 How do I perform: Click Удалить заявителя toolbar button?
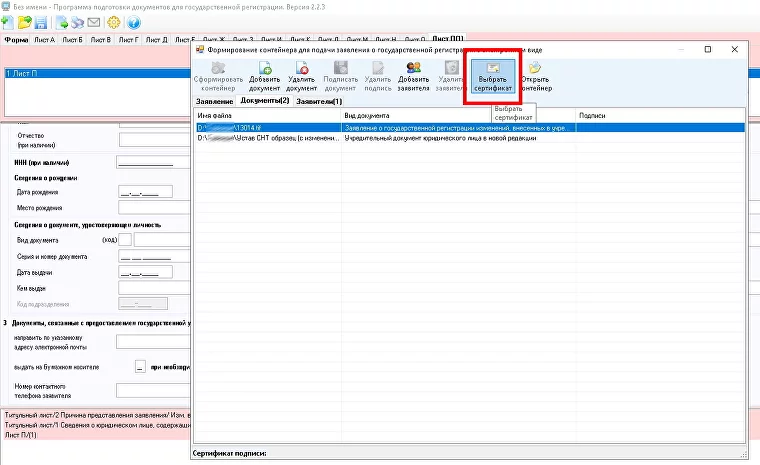tap(451, 77)
